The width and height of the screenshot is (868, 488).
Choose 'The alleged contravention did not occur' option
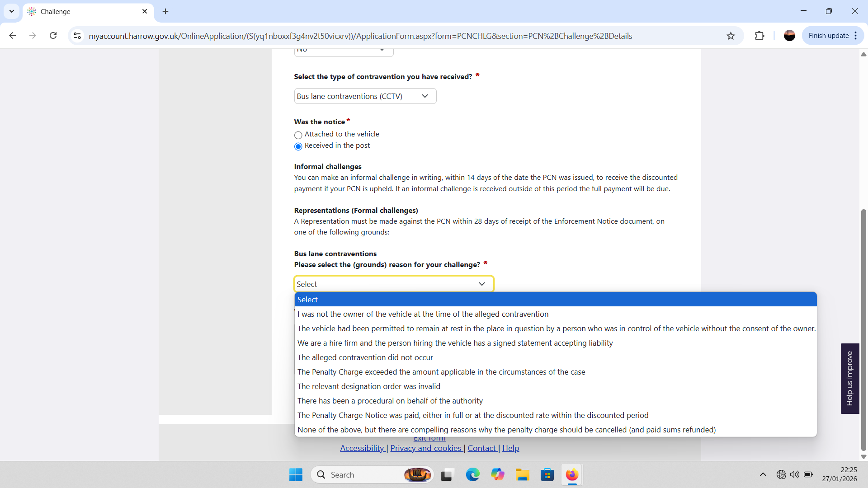pos(365,357)
